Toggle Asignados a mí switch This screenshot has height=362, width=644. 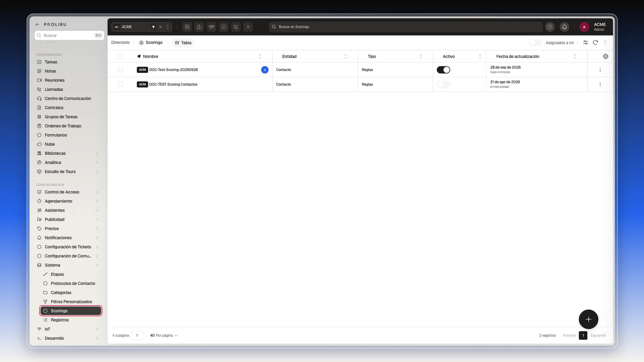pos(535,43)
